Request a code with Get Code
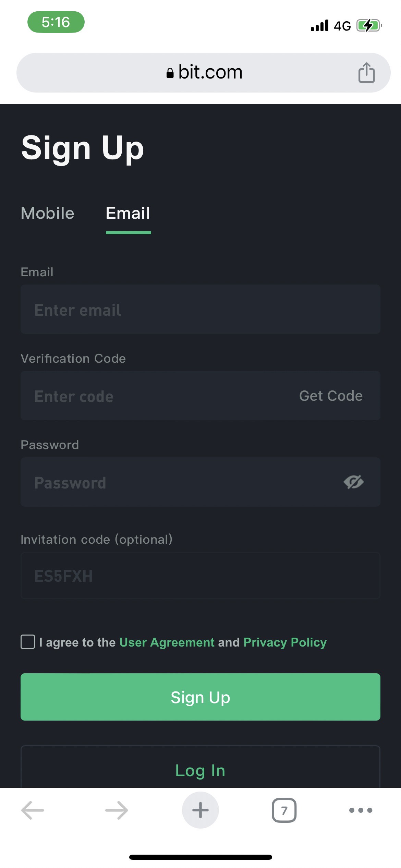 coord(331,396)
